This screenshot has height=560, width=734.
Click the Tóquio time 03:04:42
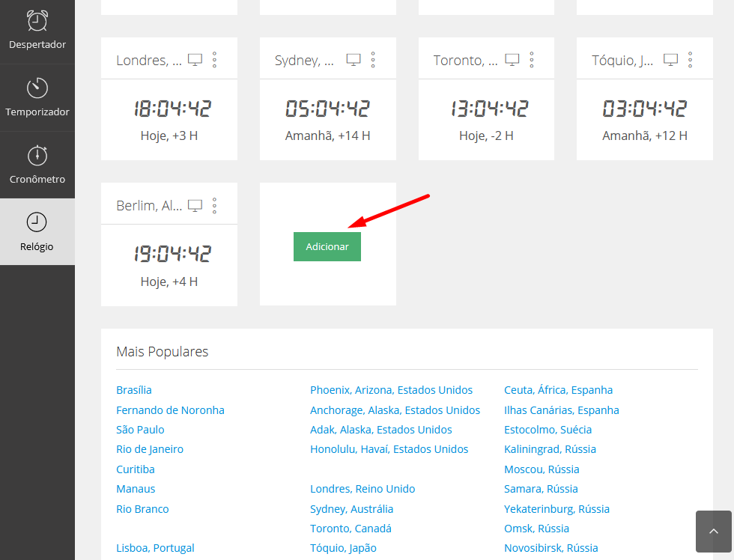(645, 109)
